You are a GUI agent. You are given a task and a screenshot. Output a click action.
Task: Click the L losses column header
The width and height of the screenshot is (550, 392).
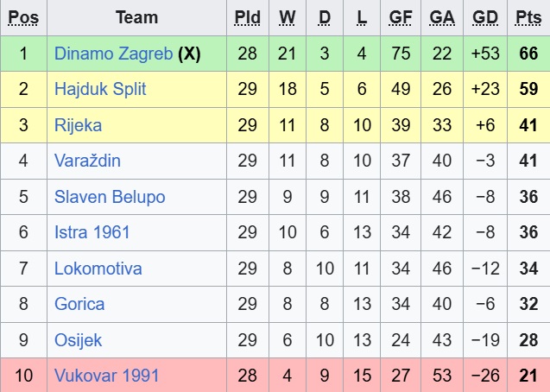pyautogui.click(x=362, y=17)
